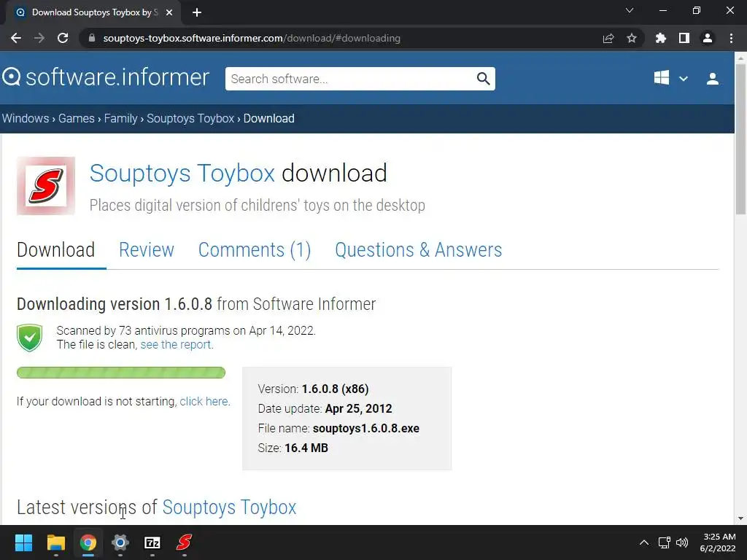Reload the page with the refresh icon
This screenshot has width=747, height=560.
pyautogui.click(x=63, y=38)
